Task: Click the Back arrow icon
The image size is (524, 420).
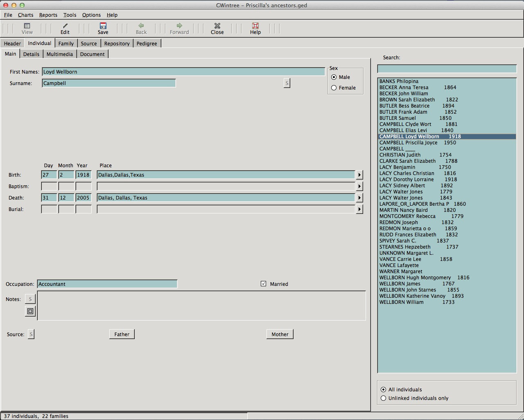Action: [x=141, y=26]
